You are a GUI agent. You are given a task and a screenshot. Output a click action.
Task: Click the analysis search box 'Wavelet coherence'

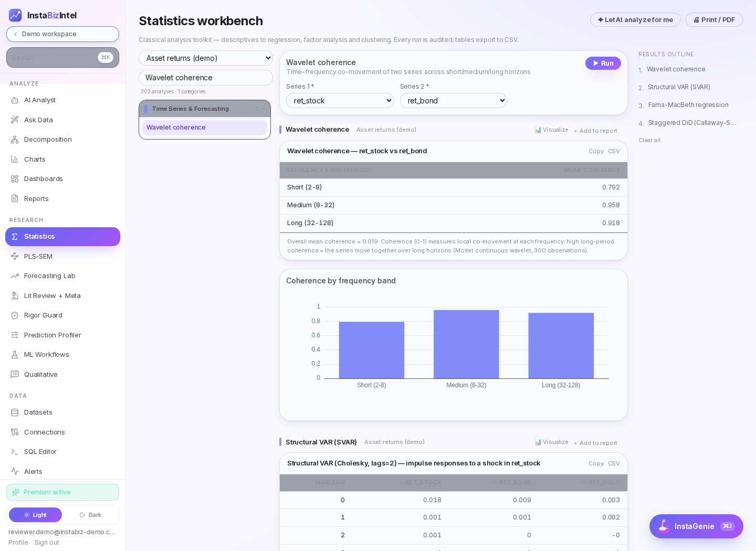click(x=206, y=78)
